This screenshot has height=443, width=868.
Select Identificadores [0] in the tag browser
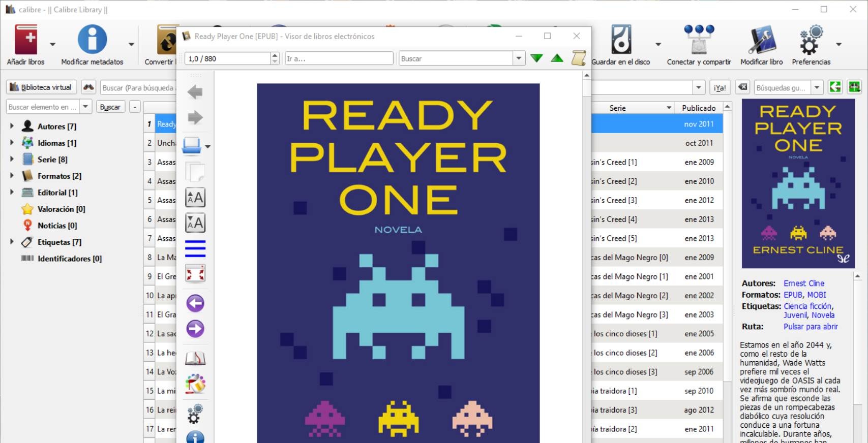coord(69,258)
